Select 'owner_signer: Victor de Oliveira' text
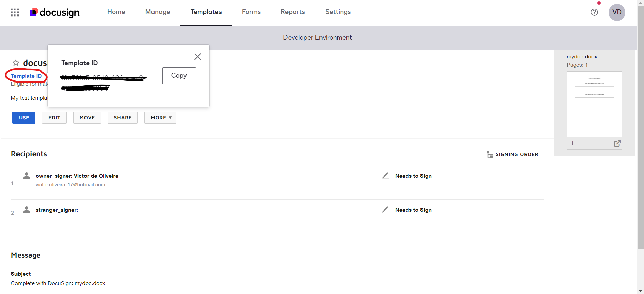This screenshot has height=294, width=644. point(77,176)
